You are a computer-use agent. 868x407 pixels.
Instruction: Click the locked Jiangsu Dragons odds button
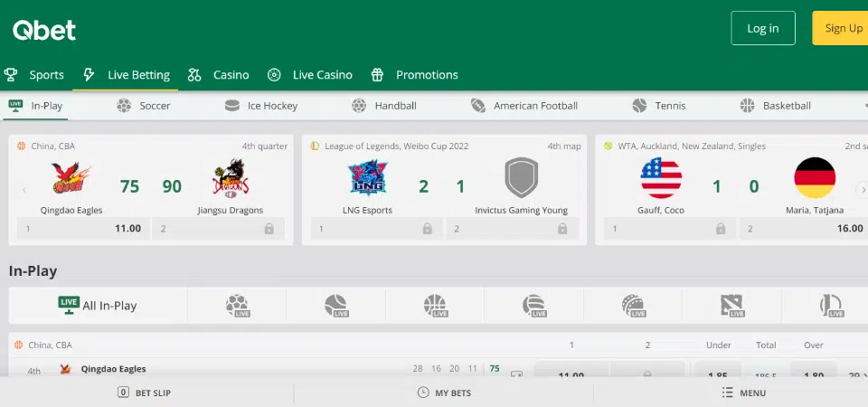pyautogui.click(x=218, y=228)
